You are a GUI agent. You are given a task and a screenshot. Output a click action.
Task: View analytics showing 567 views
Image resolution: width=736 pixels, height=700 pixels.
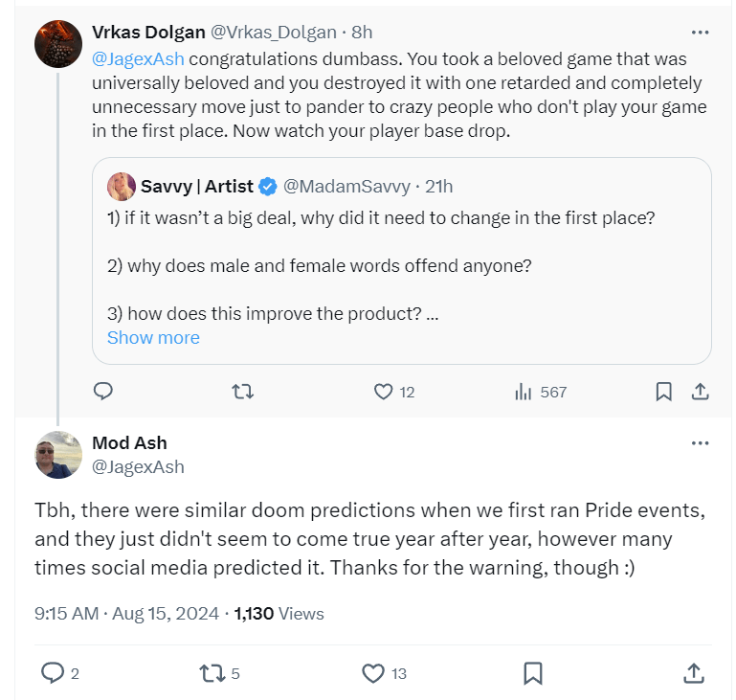coord(524,391)
